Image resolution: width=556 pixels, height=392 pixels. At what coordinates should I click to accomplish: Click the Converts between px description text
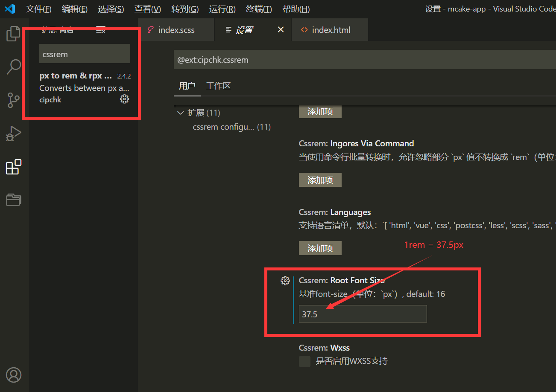click(x=84, y=88)
